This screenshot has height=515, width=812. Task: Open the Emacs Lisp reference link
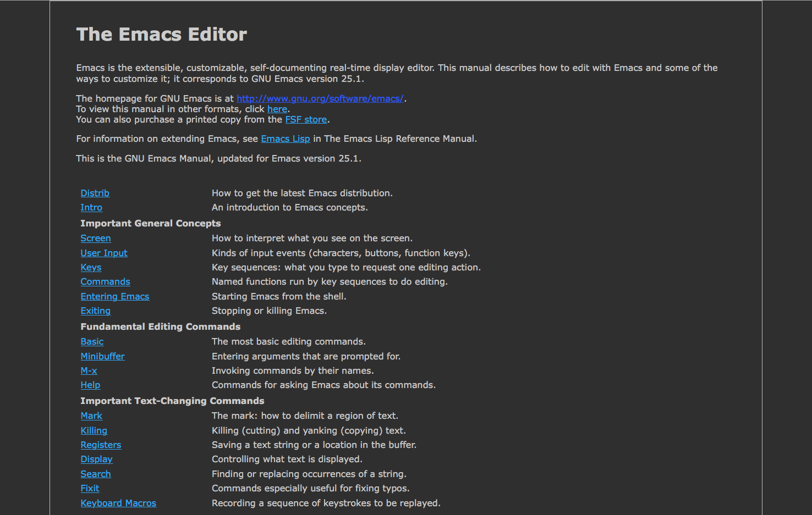click(285, 139)
